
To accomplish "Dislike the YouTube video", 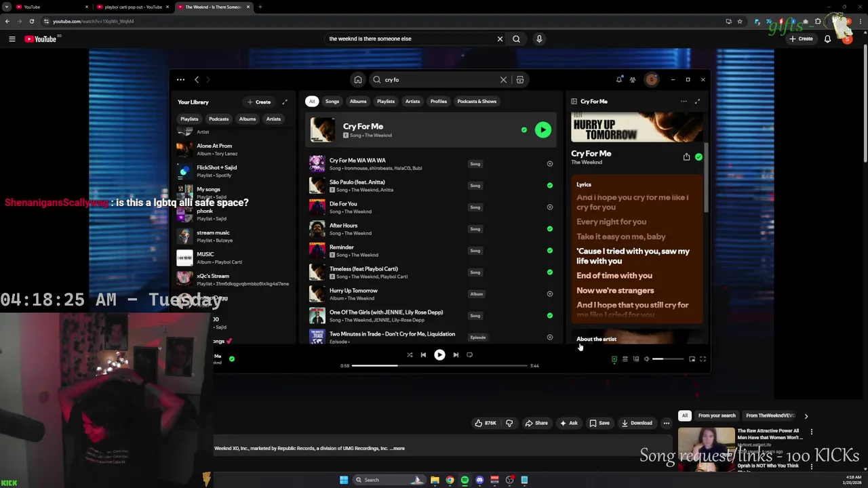I will click(x=509, y=423).
